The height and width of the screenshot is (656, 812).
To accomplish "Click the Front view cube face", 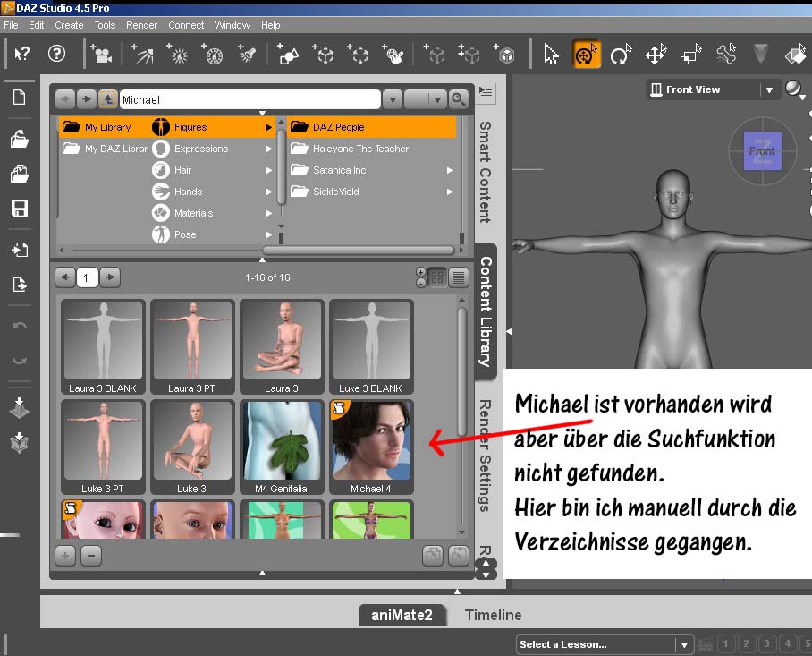I will 762,150.
